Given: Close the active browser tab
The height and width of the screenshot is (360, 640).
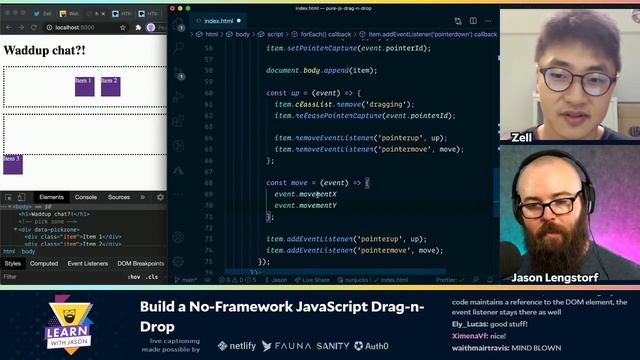Looking at the screenshot, I should [x=103, y=13].
